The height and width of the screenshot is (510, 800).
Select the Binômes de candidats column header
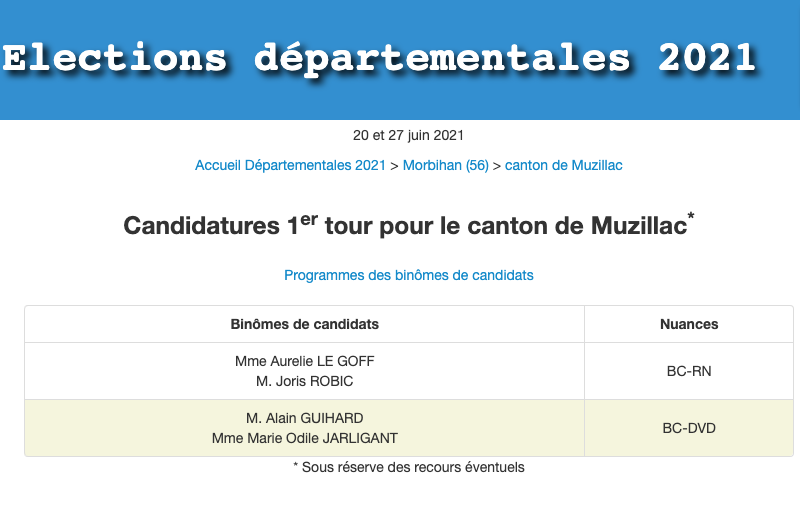(305, 324)
